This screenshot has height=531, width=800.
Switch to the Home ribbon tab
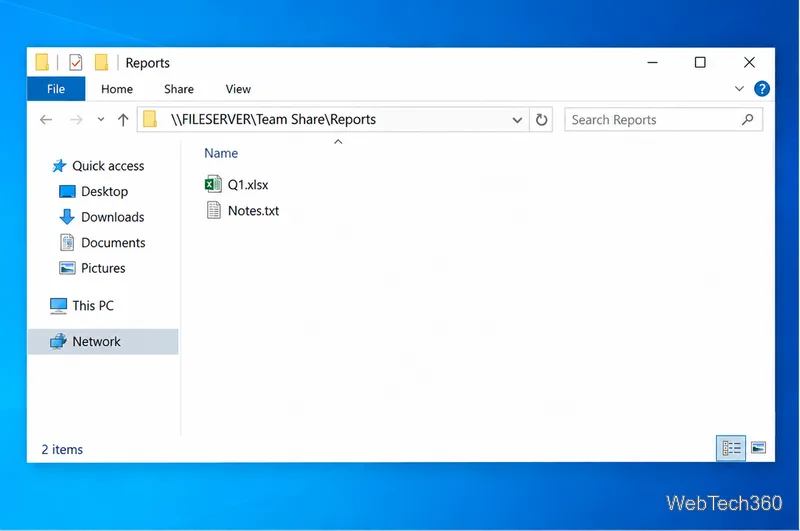(117, 89)
